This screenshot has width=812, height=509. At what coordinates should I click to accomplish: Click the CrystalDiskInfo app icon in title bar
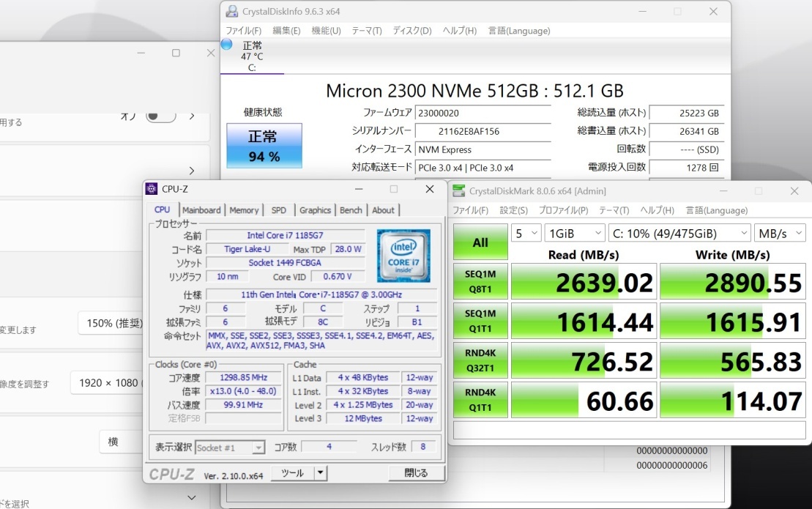coord(232,11)
